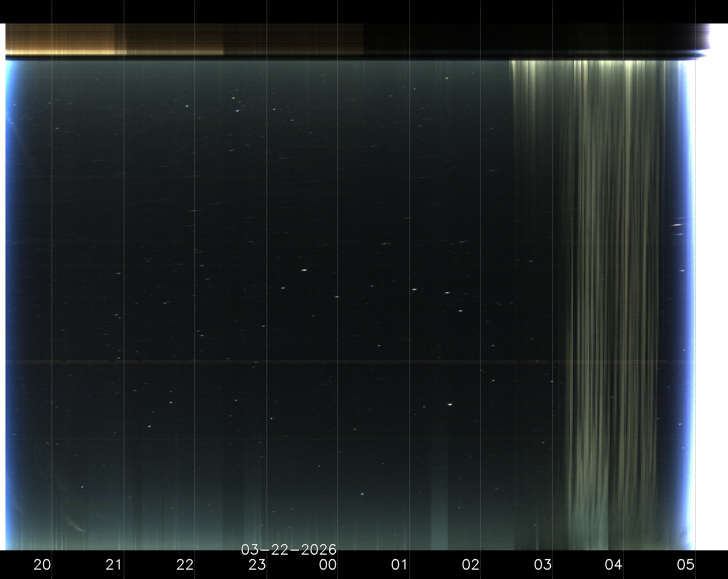Image resolution: width=728 pixels, height=579 pixels.
Task: Click the 03-22-2026 date text
Action: [289, 550]
